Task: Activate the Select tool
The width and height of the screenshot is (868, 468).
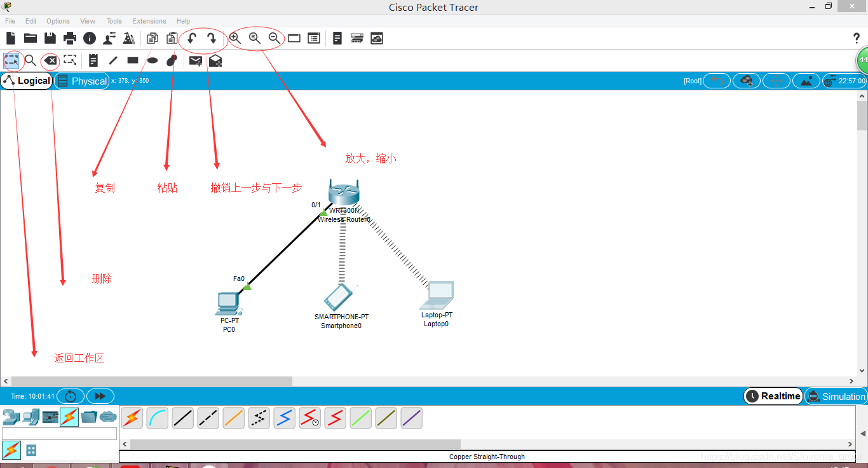Action: point(11,60)
